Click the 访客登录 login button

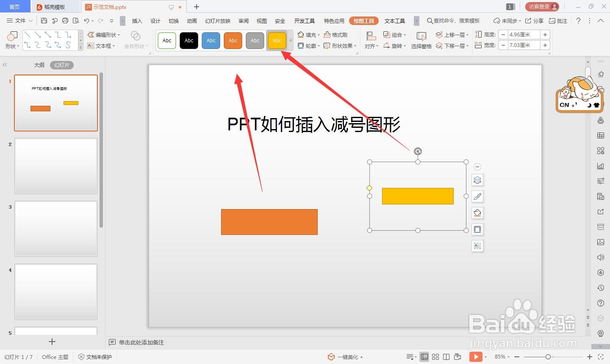point(542,6)
